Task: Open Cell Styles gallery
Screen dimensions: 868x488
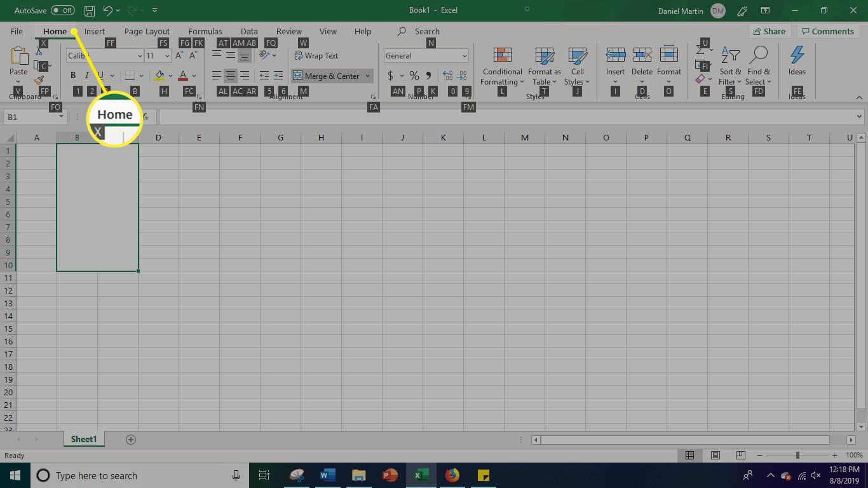Action: [x=577, y=66]
